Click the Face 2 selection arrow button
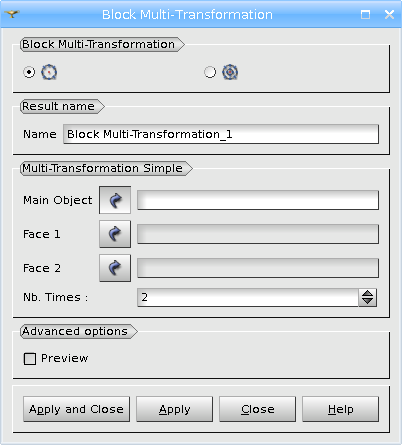This screenshot has height=445, width=402. 115,268
